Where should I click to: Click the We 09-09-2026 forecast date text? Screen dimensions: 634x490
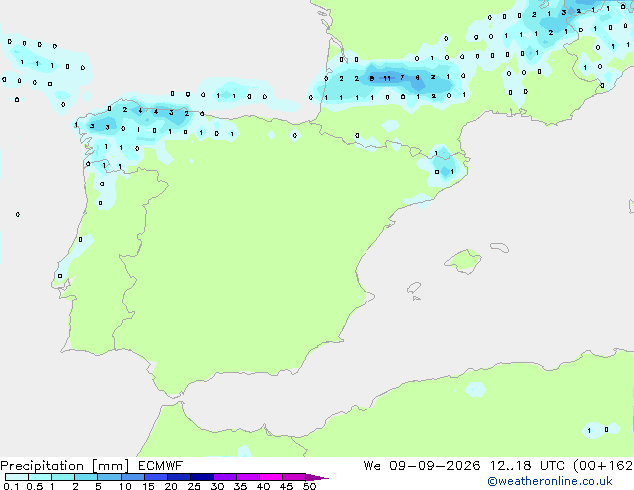[x=422, y=466]
